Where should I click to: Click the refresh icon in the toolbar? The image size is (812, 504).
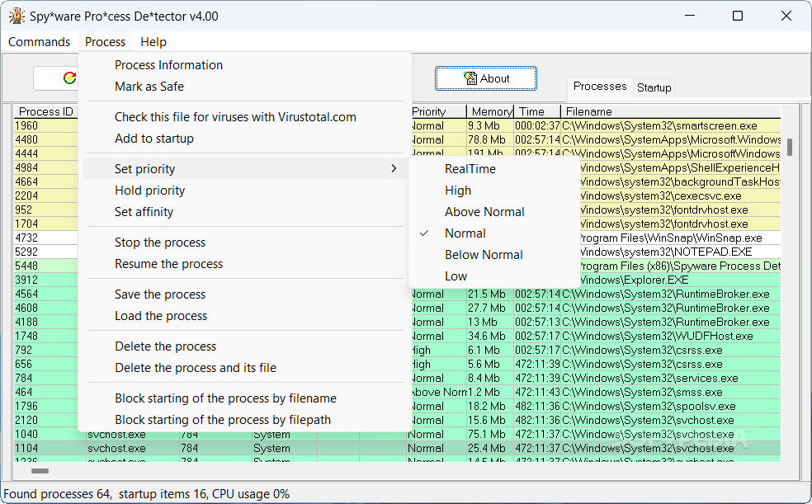pyautogui.click(x=69, y=78)
